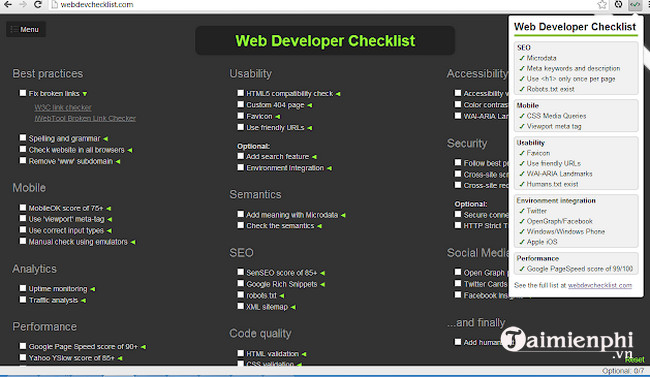Image resolution: width=650 pixels, height=377 pixels.
Task: Expand the Yahoo YSlow score arrow
Action: point(120,358)
